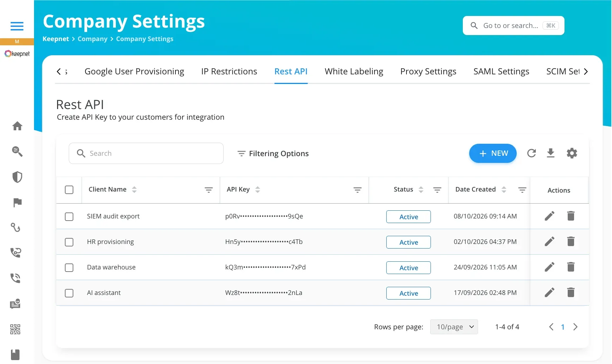Check the SIEM audit export row
The image size is (612, 364).
69,217
